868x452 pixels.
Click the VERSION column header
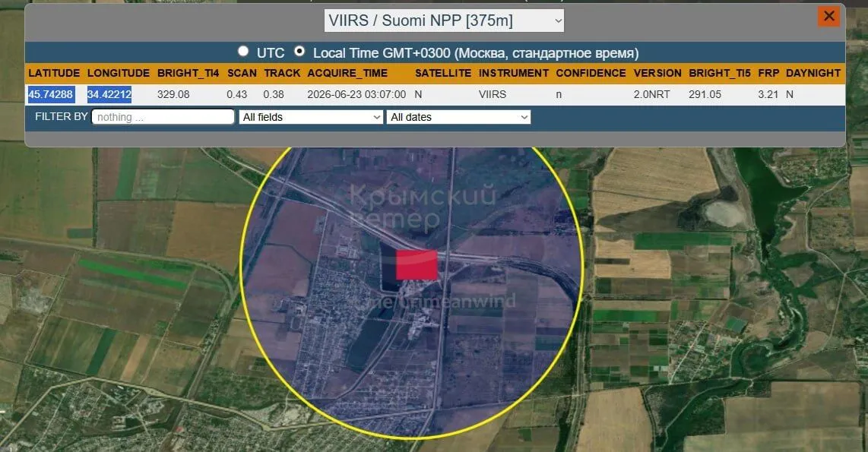click(x=657, y=73)
